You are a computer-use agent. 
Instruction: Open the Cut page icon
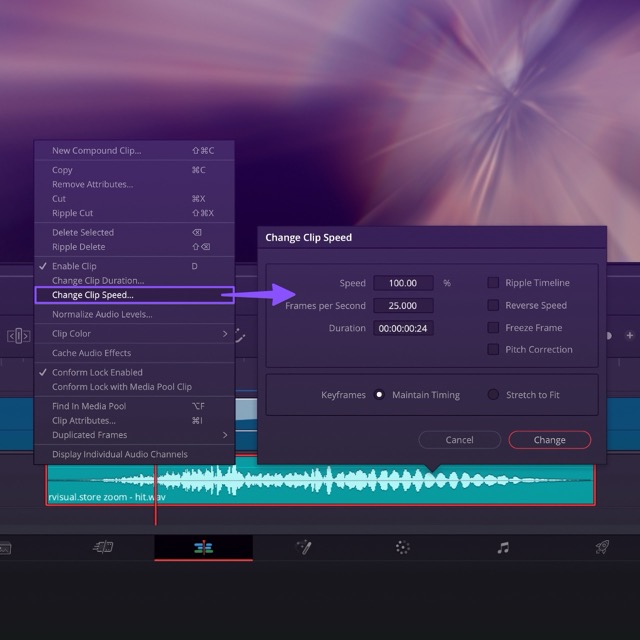point(103,547)
